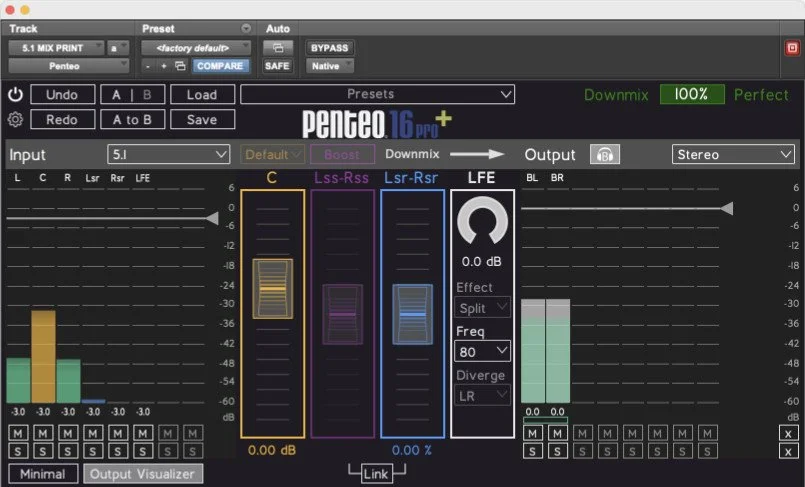805x487 pixels.
Task: Select the previous preset minus button
Action: 148,66
